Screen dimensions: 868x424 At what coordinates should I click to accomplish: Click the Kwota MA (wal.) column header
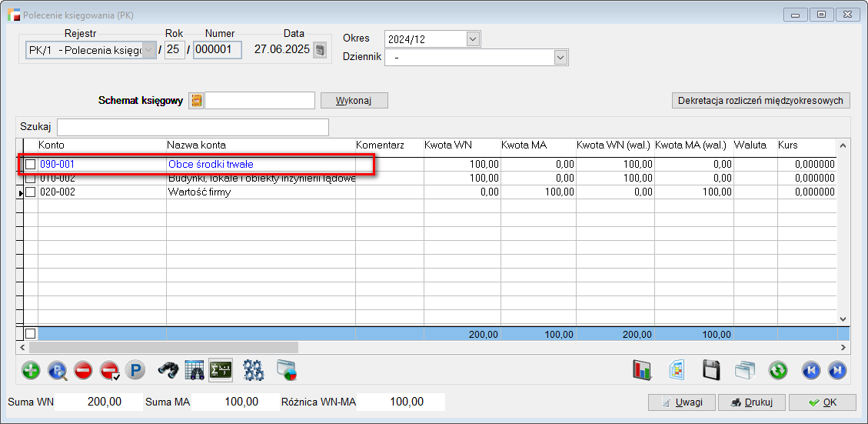[693, 145]
